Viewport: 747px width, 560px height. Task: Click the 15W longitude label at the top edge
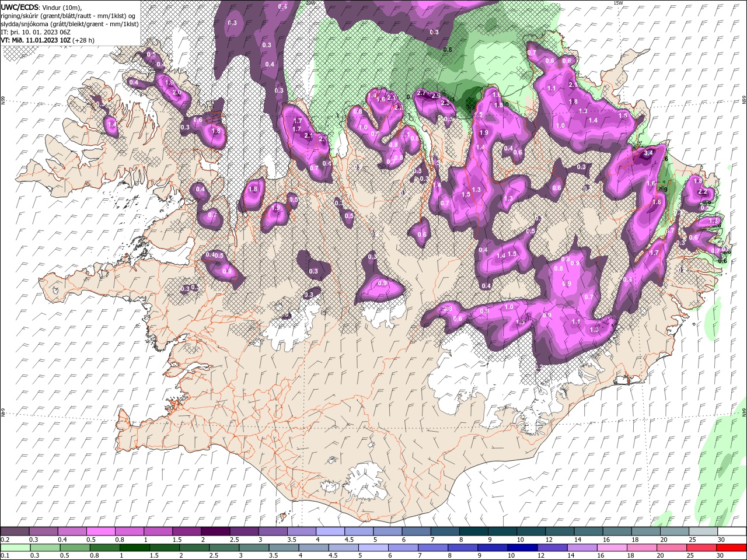619,3
